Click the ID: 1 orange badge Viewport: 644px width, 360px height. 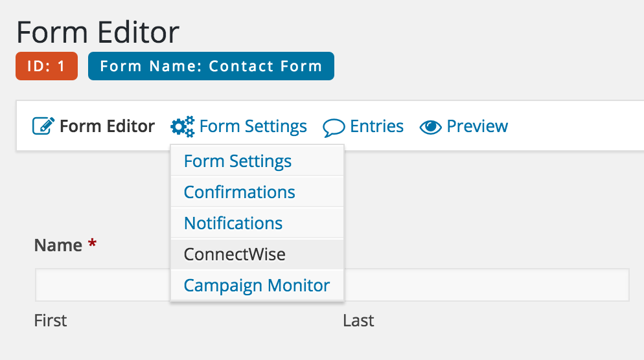tap(47, 66)
